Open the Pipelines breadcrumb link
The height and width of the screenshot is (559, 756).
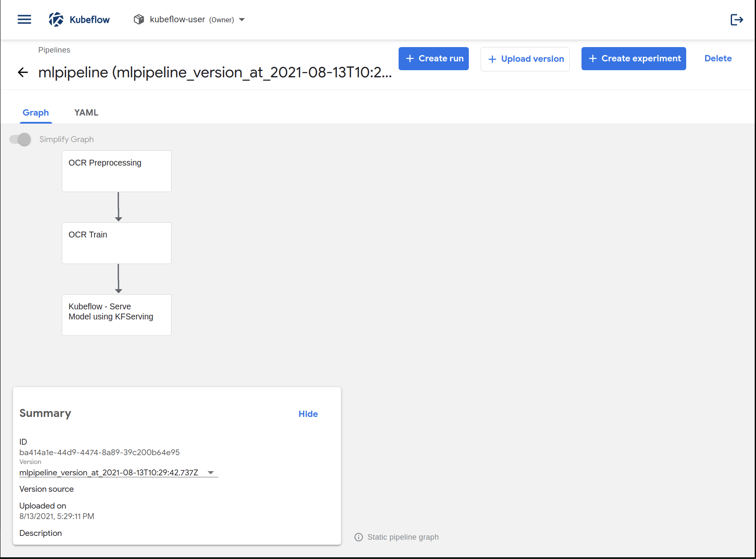point(54,50)
